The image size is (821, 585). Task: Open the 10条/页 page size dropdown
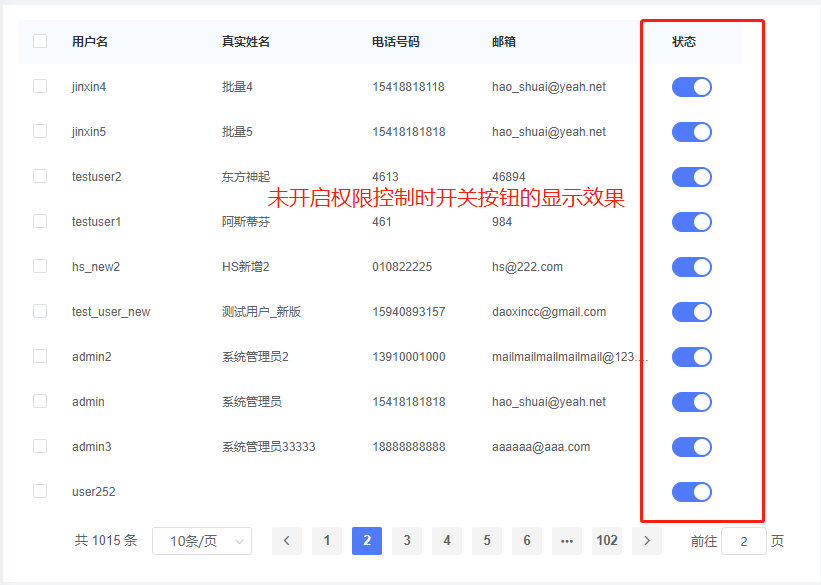pyautogui.click(x=202, y=541)
